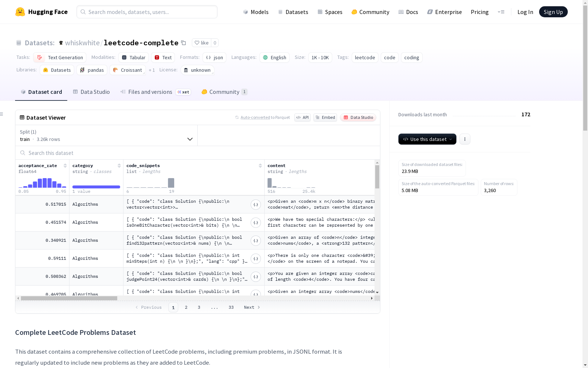
Task: Open Datasets in top navigation
Action: pyautogui.click(x=293, y=12)
